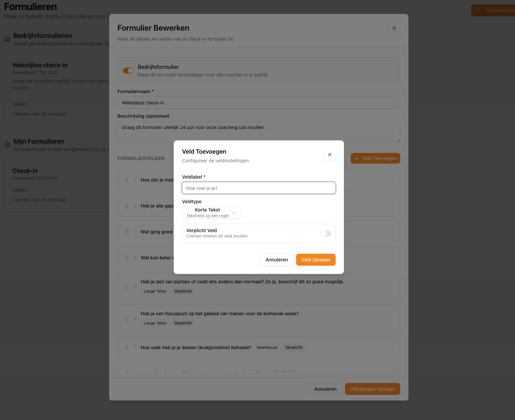Close the Formulier Bewerken dialog
Image resolution: width=515 pixels, height=420 pixels.
[x=394, y=28]
